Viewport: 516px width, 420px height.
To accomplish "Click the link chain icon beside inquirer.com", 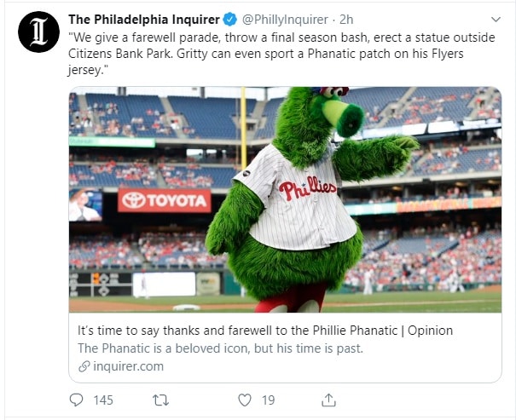I will point(83,366).
